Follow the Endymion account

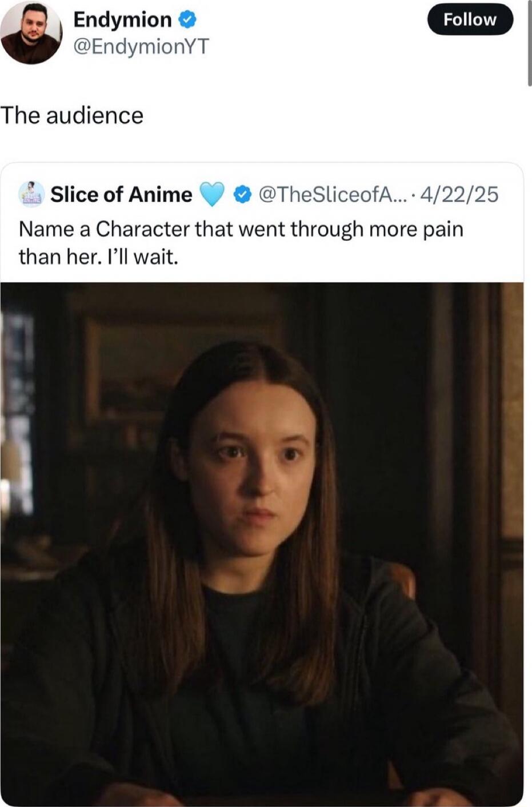click(x=470, y=19)
